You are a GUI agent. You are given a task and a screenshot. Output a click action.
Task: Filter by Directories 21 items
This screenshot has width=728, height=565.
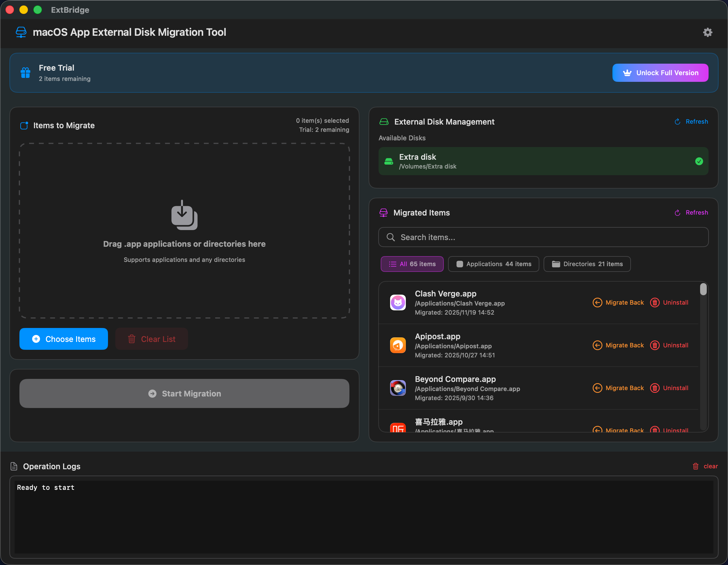[x=587, y=264]
